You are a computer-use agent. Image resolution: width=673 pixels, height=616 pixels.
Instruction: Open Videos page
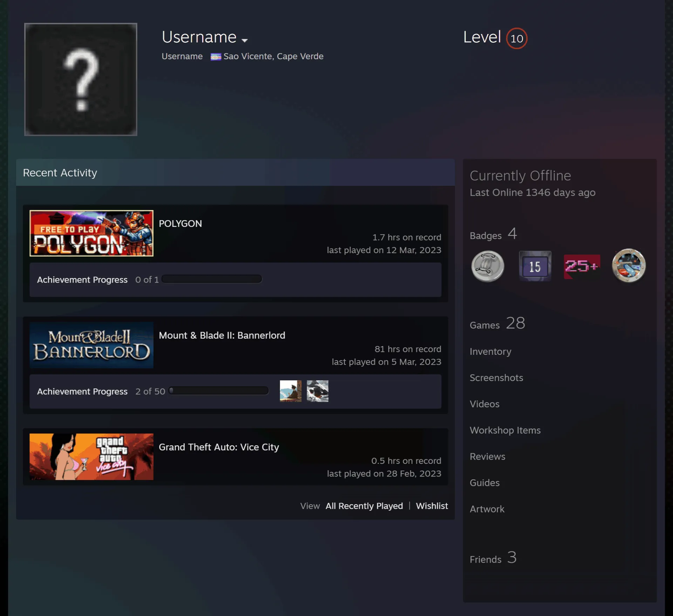click(484, 404)
